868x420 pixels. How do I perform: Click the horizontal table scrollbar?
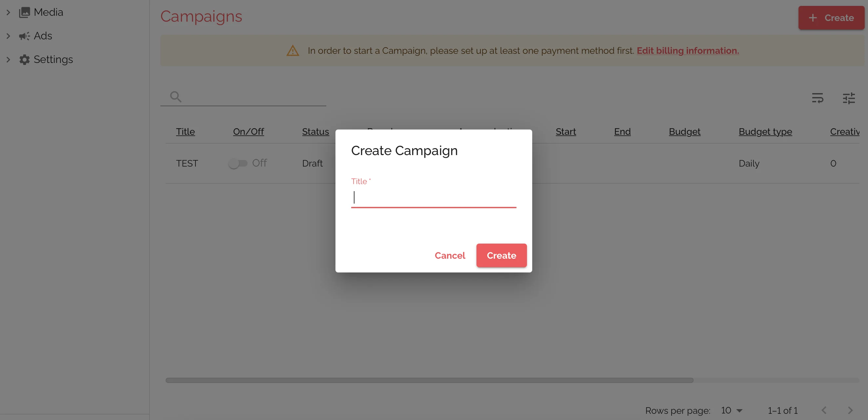[429, 380]
